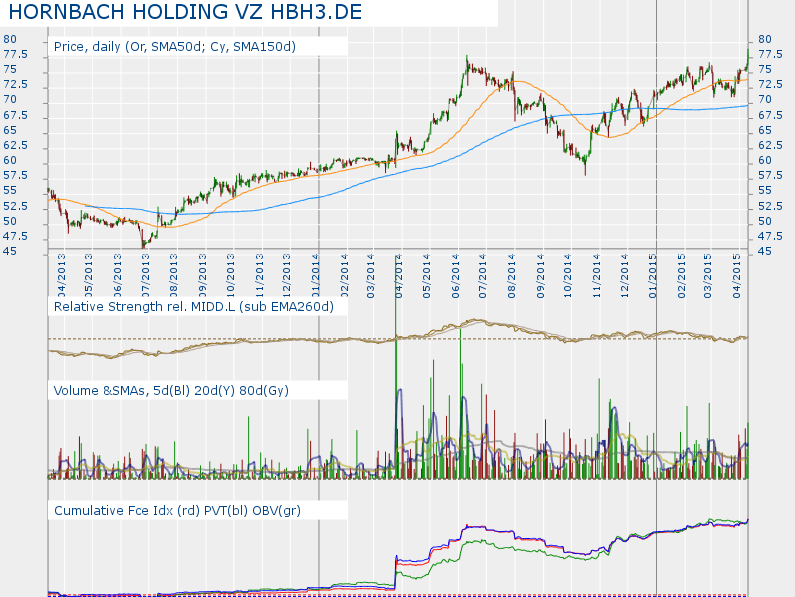795x597 pixels.
Task: Click the Price, daily SMA legend label
Action: click(175, 47)
